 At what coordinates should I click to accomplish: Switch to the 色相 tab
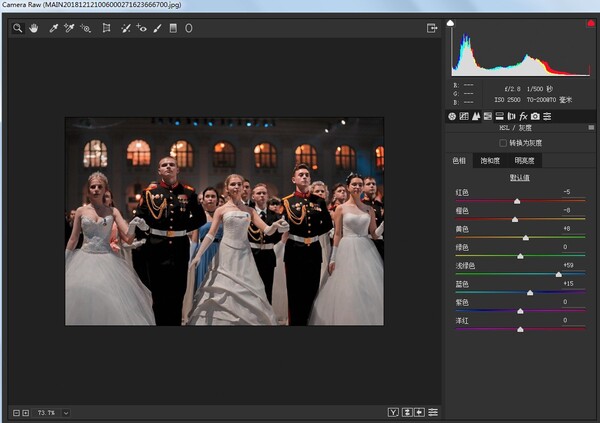point(459,161)
